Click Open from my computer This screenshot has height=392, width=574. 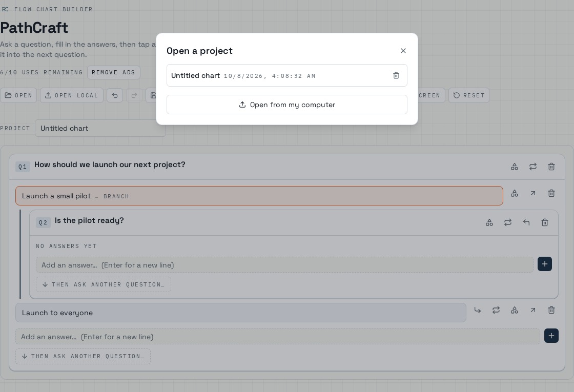point(286,105)
